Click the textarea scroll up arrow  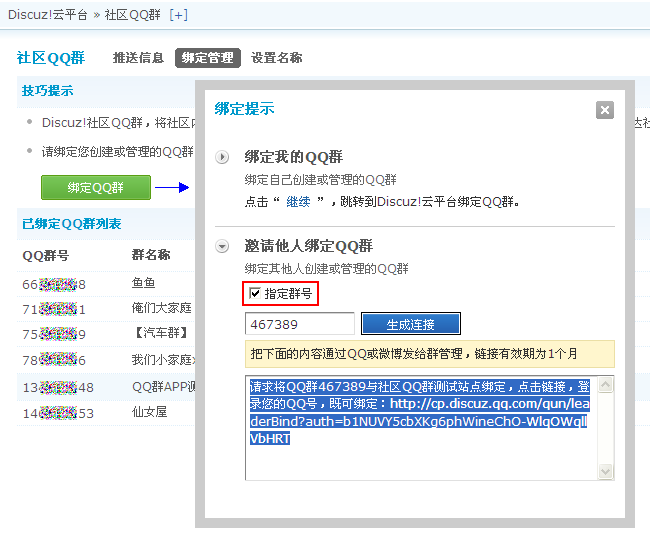[606, 385]
